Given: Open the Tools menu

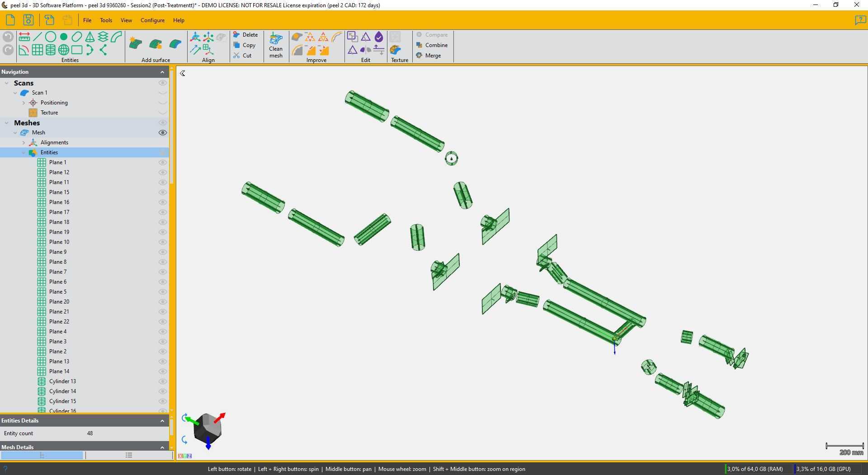Looking at the screenshot, I should point(106,20).
